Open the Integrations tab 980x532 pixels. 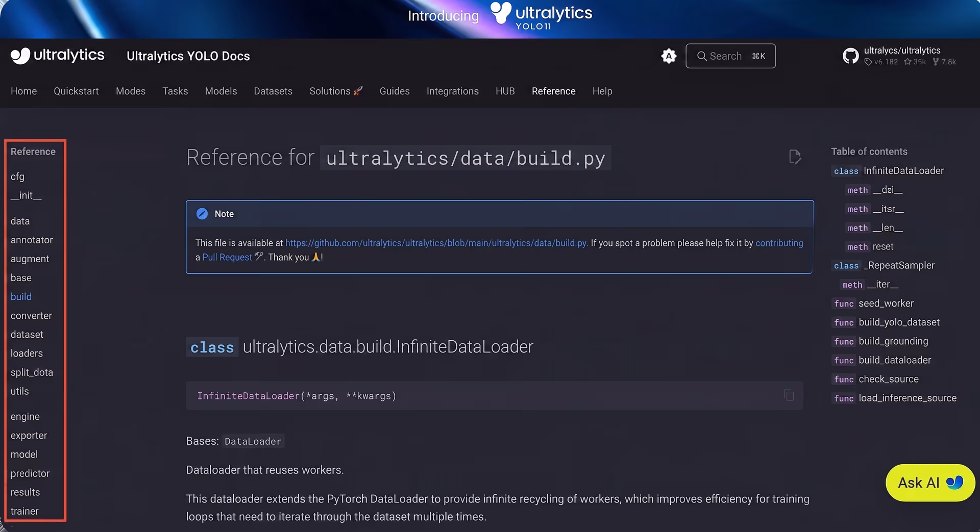(x=453, y=91)
